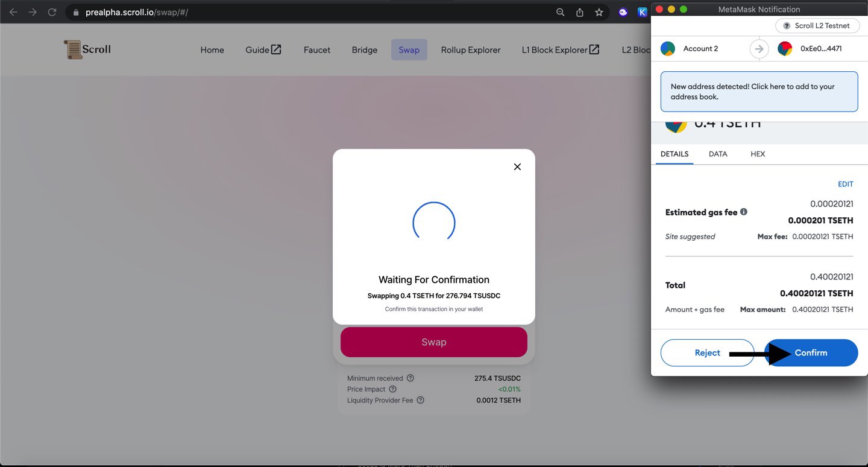
Task: Close the Waiting For Confirmation dialog
Action: [517, 167]
